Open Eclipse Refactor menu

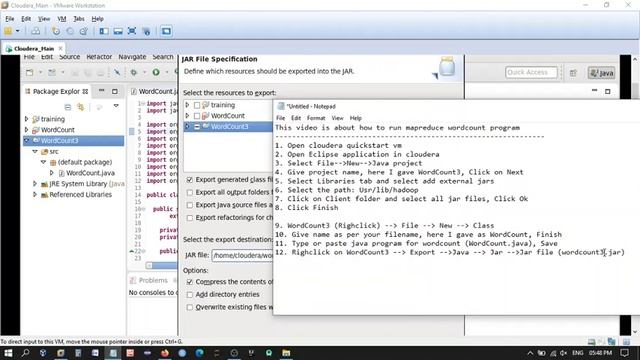pyautogui.click(x=99, y=57)
